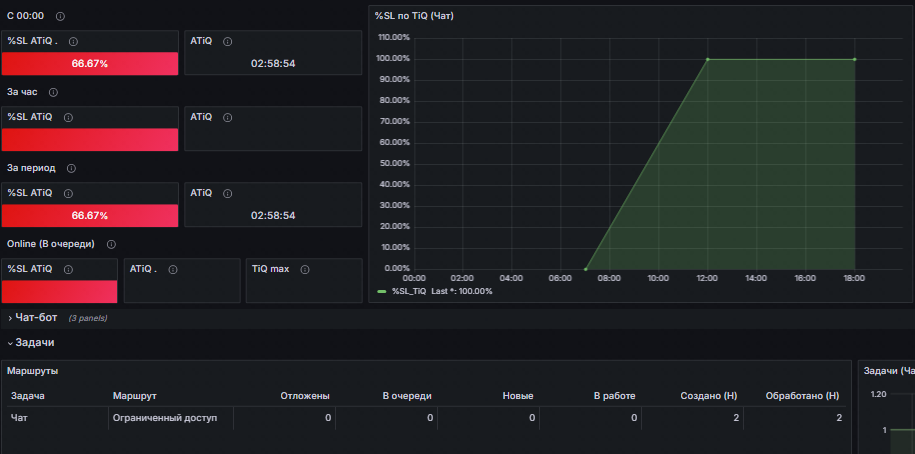
Task: Click "Last *: 100.00%" legend value
Action: click(x=462, y=291)
